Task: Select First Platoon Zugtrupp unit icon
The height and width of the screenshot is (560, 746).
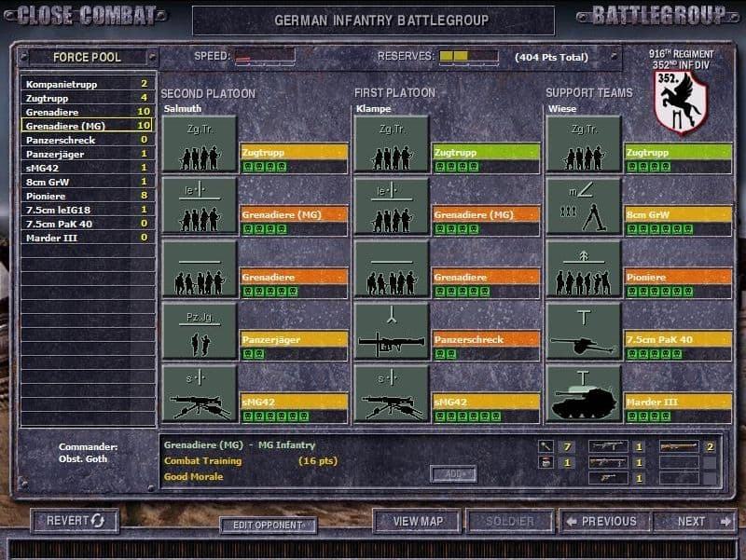Action: pyautogui.click(x=392, y=143)
